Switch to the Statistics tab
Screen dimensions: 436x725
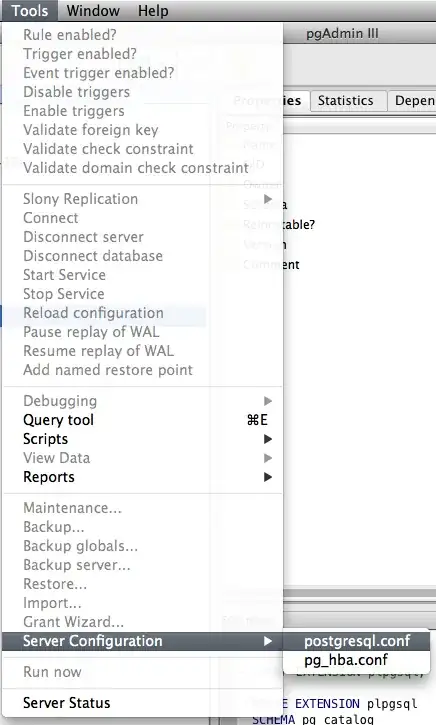point(349,100)
